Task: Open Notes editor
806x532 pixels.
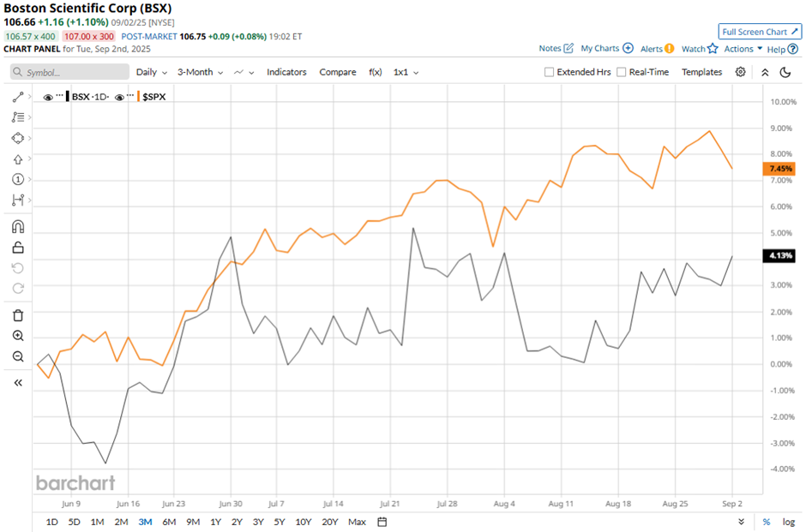Action: pos(556,48)
